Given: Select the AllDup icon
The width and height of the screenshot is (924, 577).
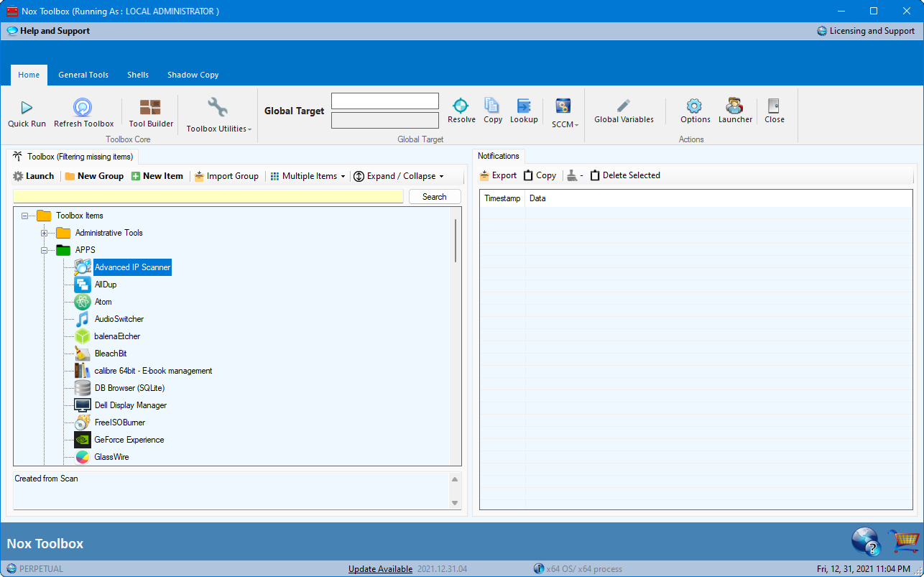Looking at the screenshot, I should pyautogui.click(x=83, y=285).
